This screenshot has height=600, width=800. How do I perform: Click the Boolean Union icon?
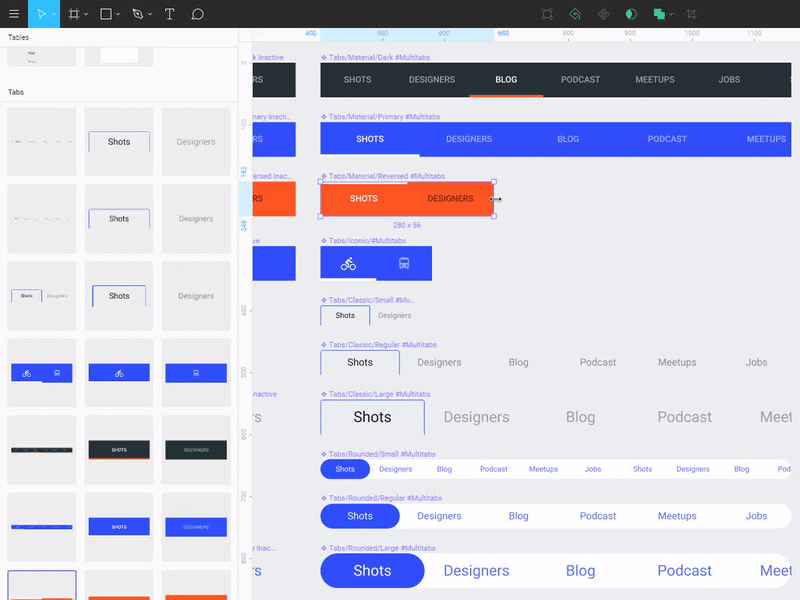(x=658, y=14)
